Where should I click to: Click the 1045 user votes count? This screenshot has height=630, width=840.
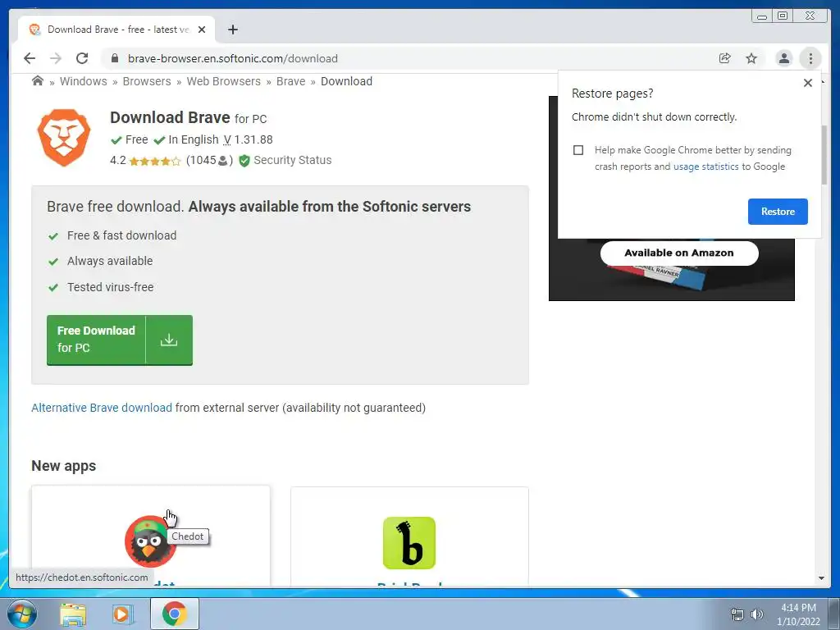(x=209, y=160)
